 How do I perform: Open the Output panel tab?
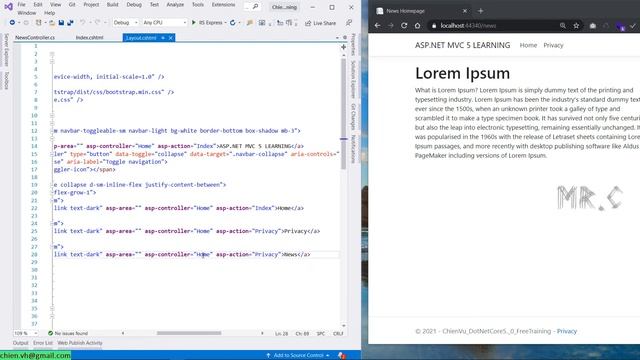pyautogui.click(x=20, y=343)
